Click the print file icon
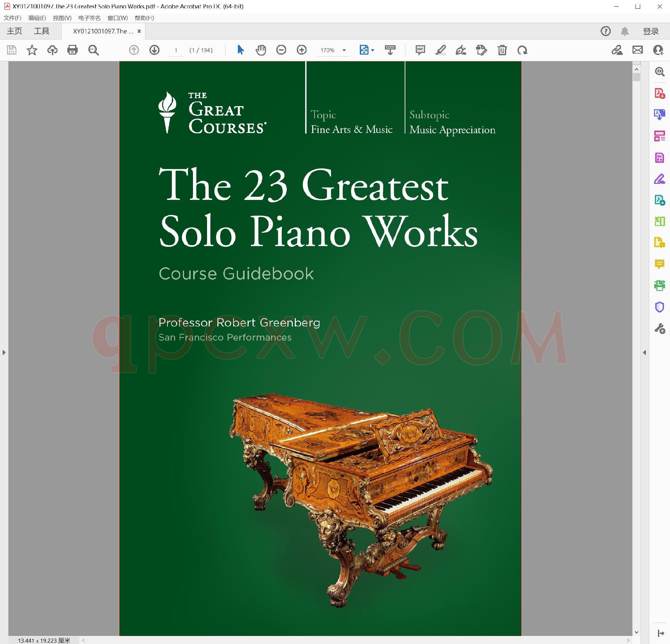This screenshot has width=670, height=644. pyautogui.click(x=72, y=50)
